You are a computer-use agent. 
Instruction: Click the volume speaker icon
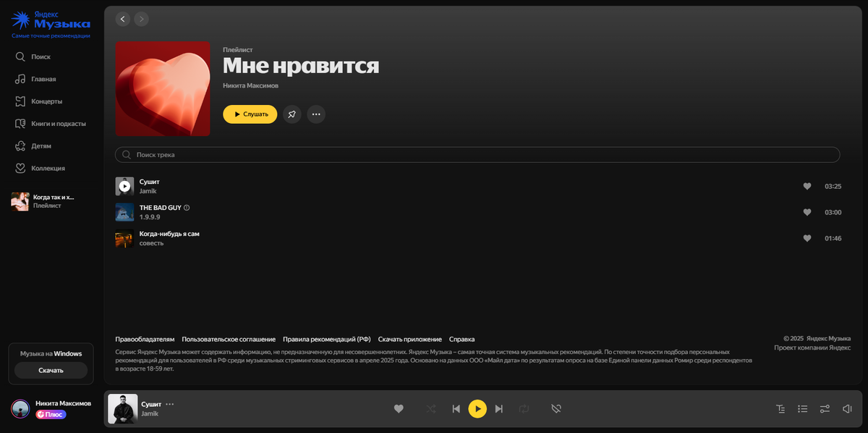[847, 408]
